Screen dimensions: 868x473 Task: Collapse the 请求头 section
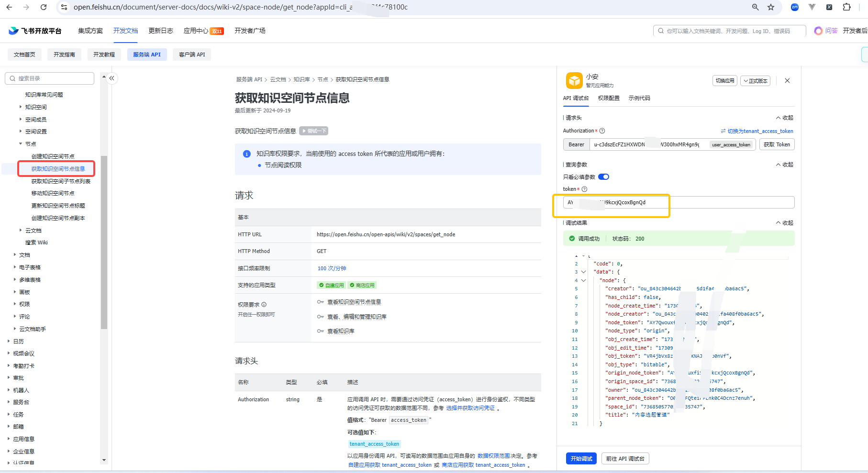[x=784, y=118]
